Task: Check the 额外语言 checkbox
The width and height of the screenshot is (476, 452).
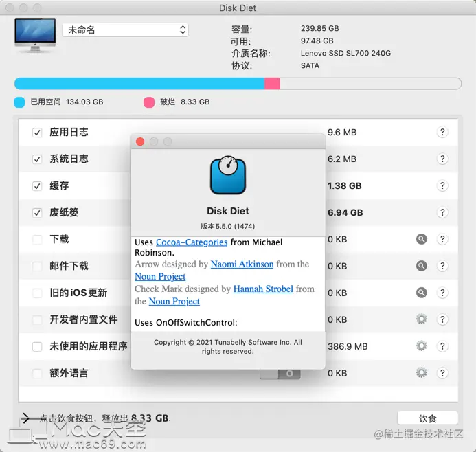Action: [x=37, y=373]
